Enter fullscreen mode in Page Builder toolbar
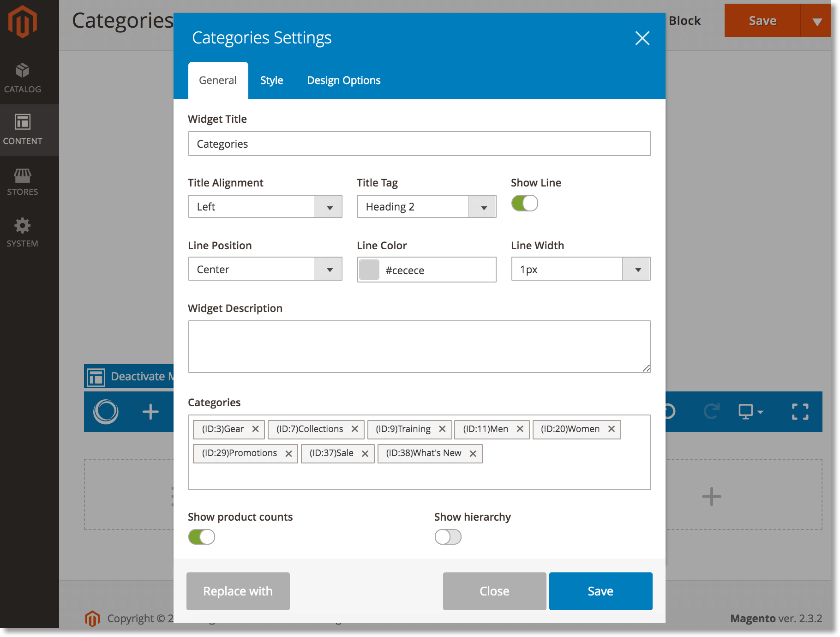Viewport: 840px width, 637px height. click(x=800, y=412)
